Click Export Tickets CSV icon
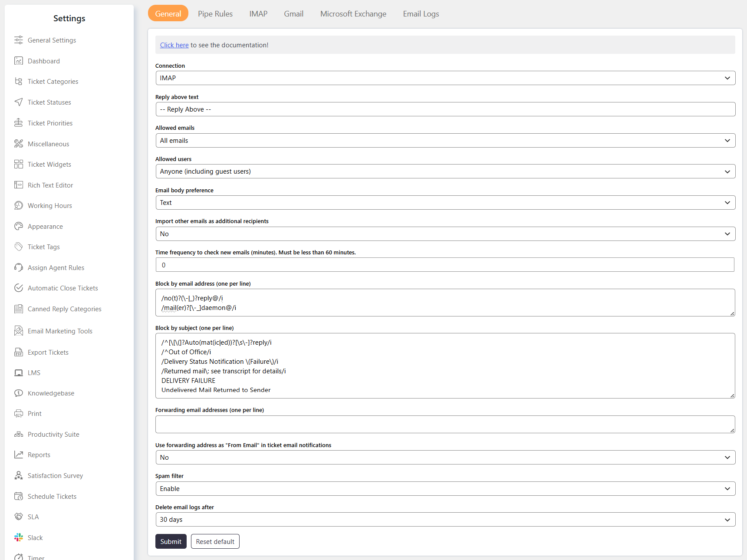This screenshot has width=747, height=560. tap(18, 352)
